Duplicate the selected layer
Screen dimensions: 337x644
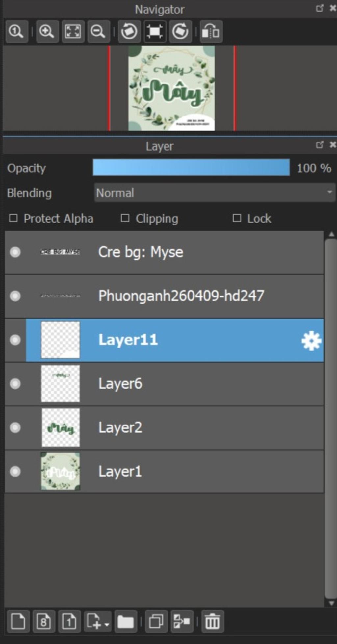coord(156,622)
